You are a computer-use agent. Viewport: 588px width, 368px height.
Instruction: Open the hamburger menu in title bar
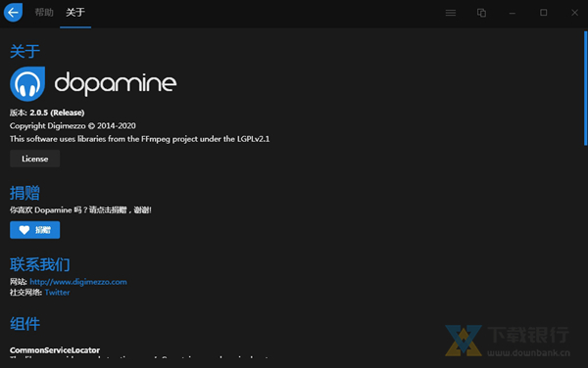tap(451, 13)
